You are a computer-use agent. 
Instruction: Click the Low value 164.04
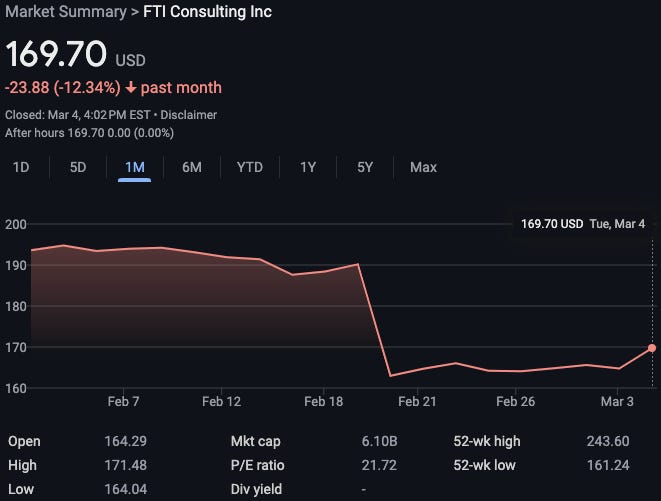pos(126,489)
